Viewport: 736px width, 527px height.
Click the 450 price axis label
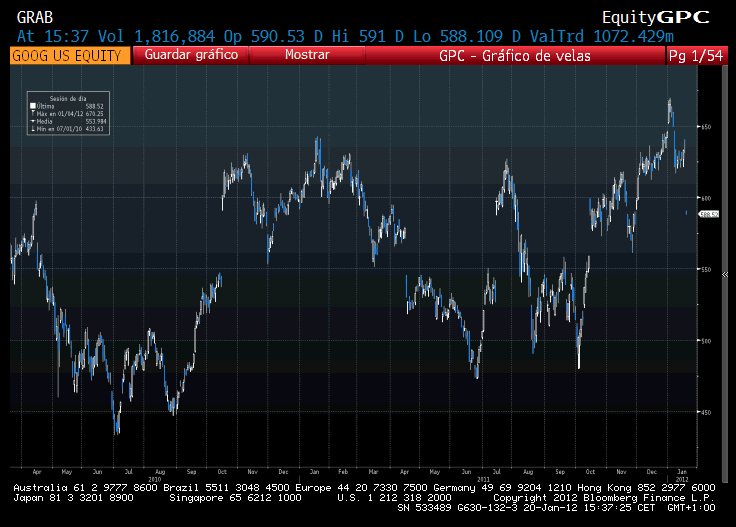706,412
